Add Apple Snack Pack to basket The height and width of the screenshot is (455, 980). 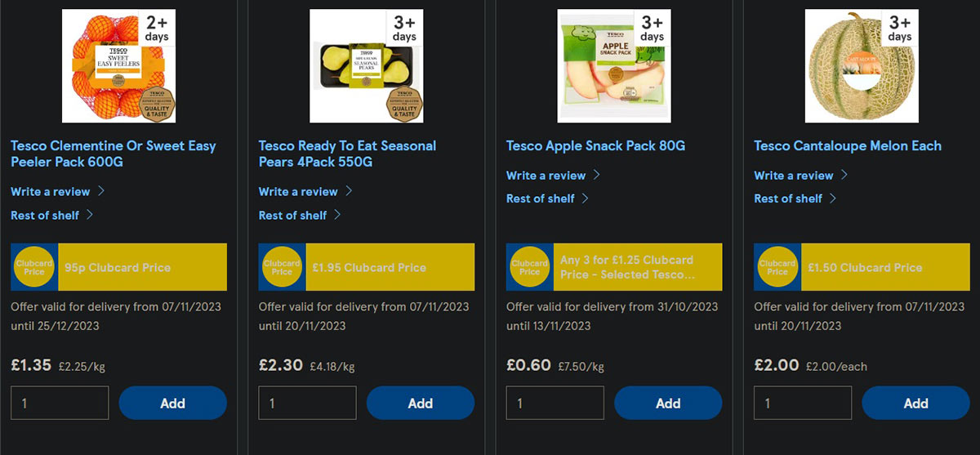(668, 403)
